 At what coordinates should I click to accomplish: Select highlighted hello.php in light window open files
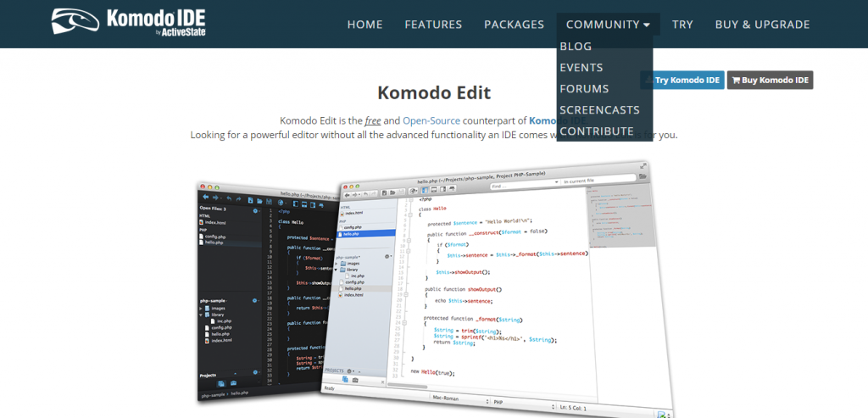pyautogui.click(x=366, y=234)
